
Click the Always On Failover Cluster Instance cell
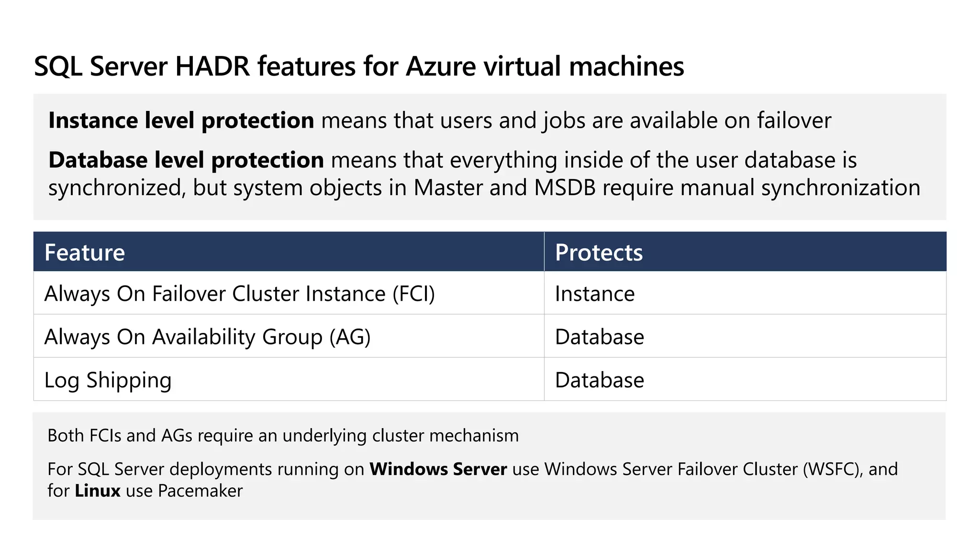point(239,294)
